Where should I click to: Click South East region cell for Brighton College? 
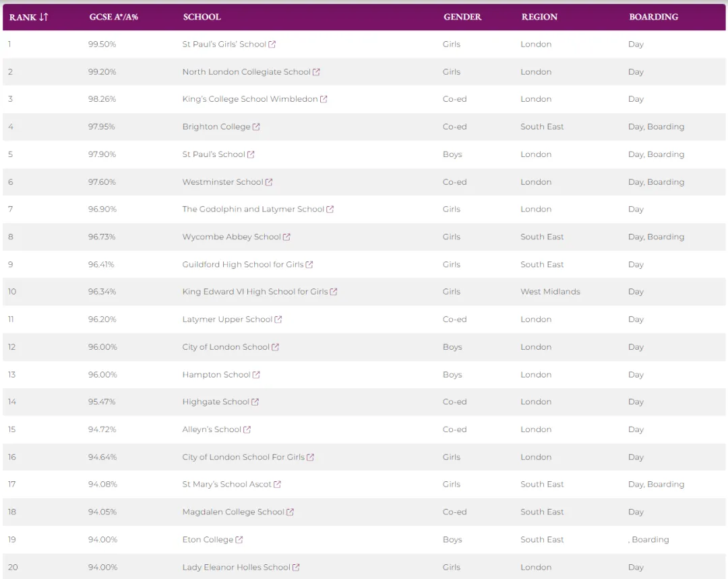tap(542, 127)
